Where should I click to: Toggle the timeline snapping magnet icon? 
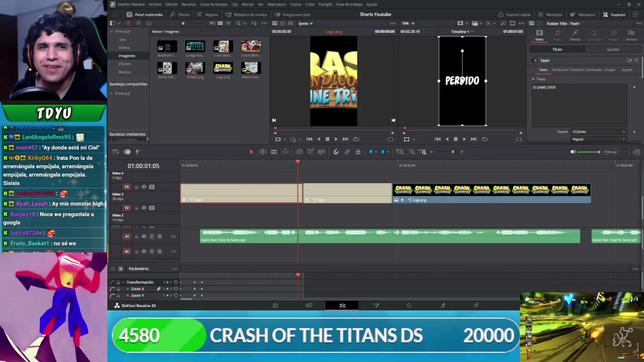pos(336,152)
